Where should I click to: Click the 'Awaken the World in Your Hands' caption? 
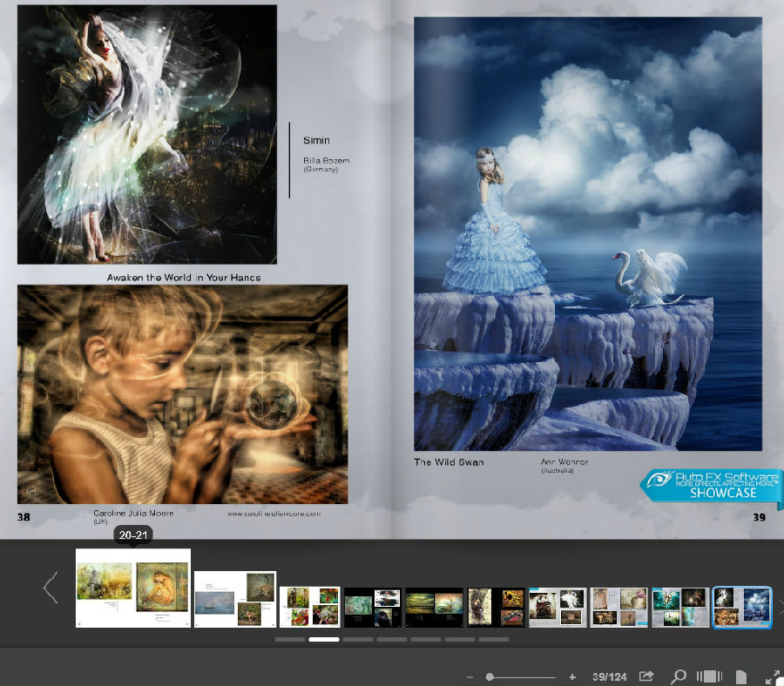[x=184, y=278]
